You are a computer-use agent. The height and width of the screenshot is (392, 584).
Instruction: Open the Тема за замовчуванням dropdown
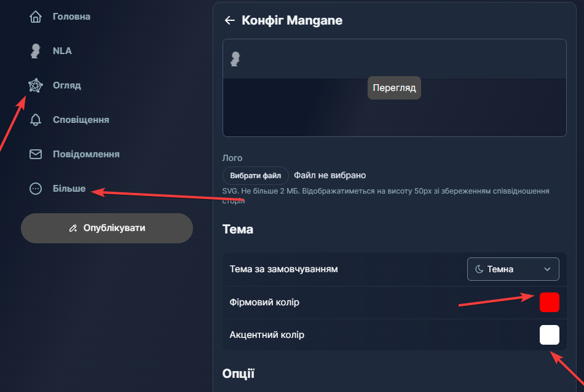(x=513, y=269)
